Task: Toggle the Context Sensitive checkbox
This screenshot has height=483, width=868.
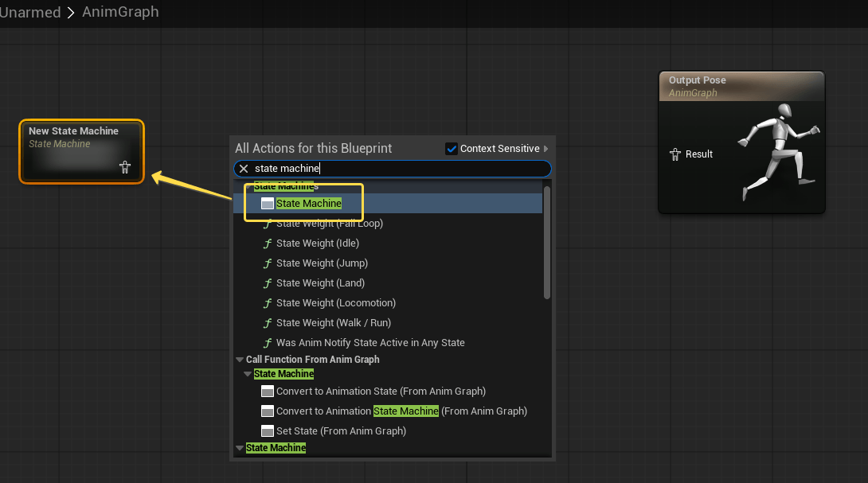Action: coord(452,149)
